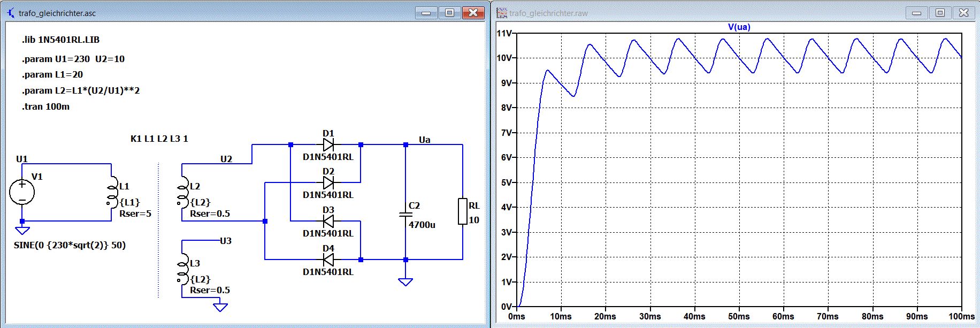This screenshot has height=328, width=980.
Task: Minimize the trafo_gleichrichter.raw window
Action: (917, 13)
